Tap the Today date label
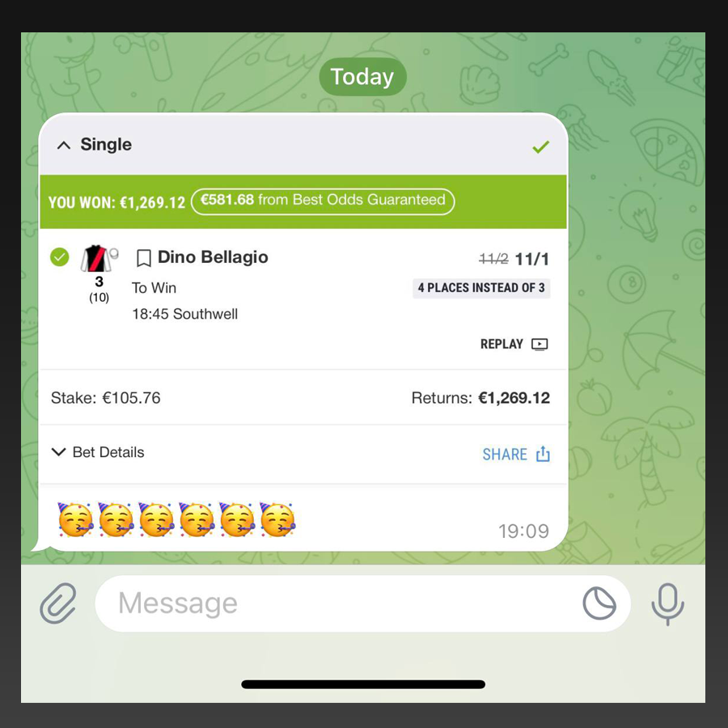Image resolution: width=728 pixels, height=728 pixels. (362, 77)
